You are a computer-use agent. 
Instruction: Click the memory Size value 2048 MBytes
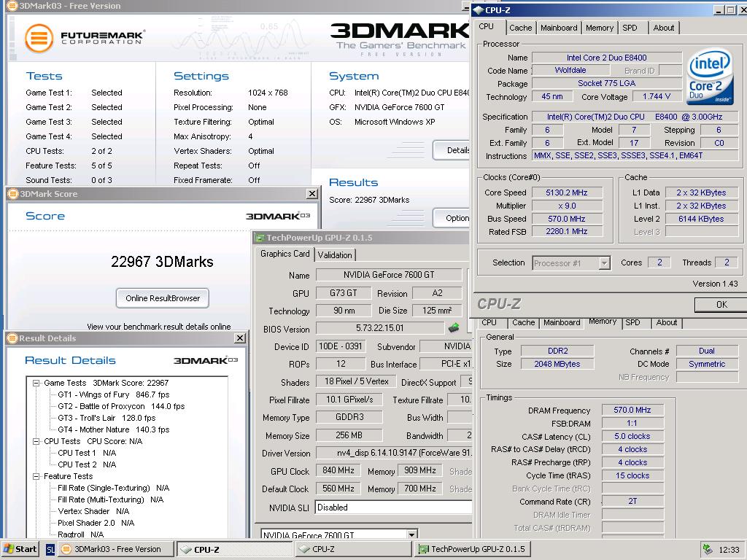pyautogui.click(x=557, y=364)
